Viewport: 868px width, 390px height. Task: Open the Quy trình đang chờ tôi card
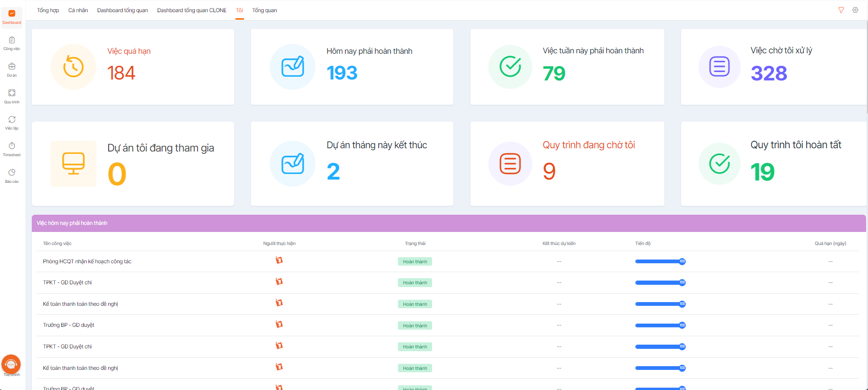coord(567,164)
